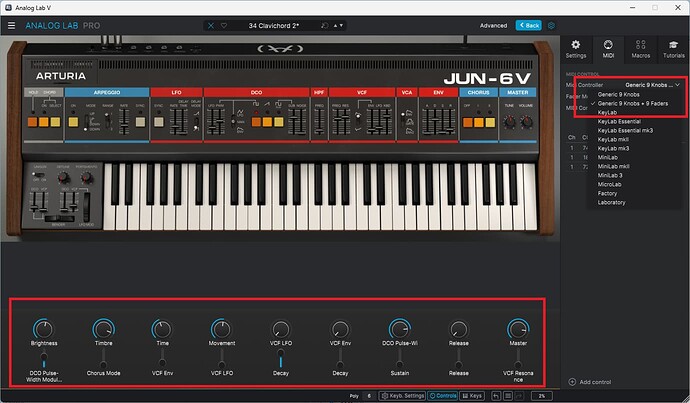Click the Time knob

162,329
